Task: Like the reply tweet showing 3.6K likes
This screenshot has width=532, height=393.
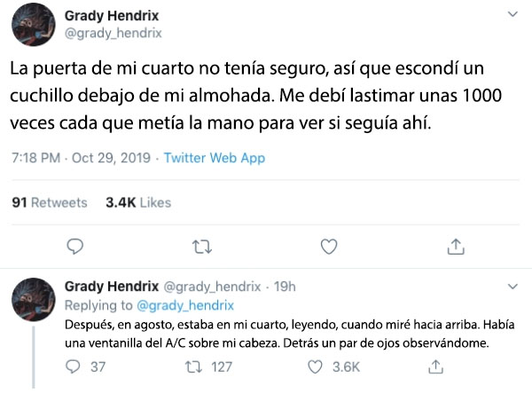Action: (315, 367)
